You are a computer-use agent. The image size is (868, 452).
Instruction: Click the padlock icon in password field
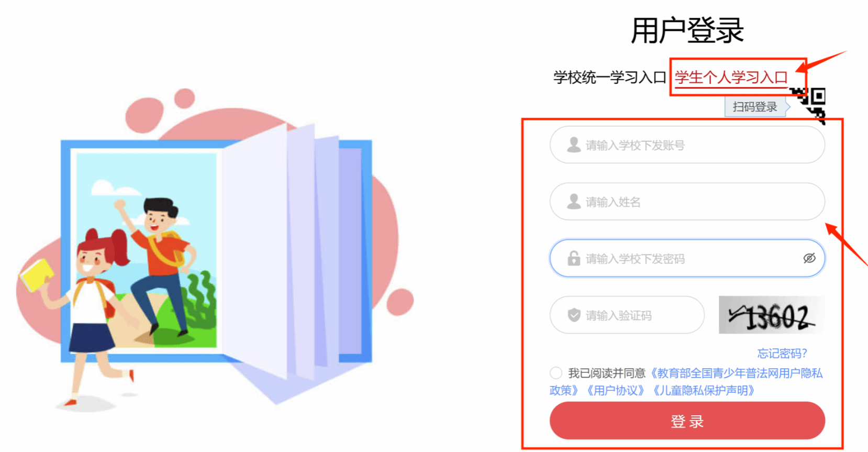[574, 258]
